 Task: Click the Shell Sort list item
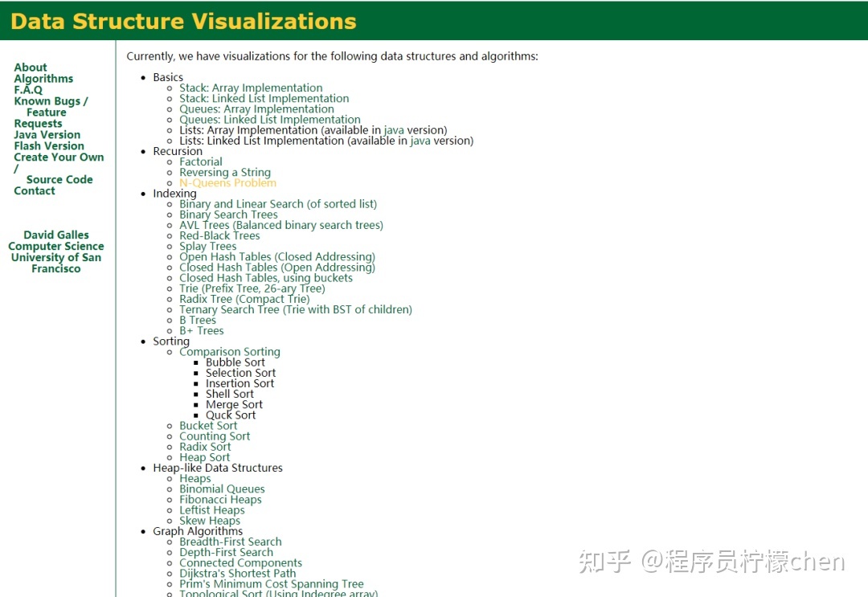(230, 394)
